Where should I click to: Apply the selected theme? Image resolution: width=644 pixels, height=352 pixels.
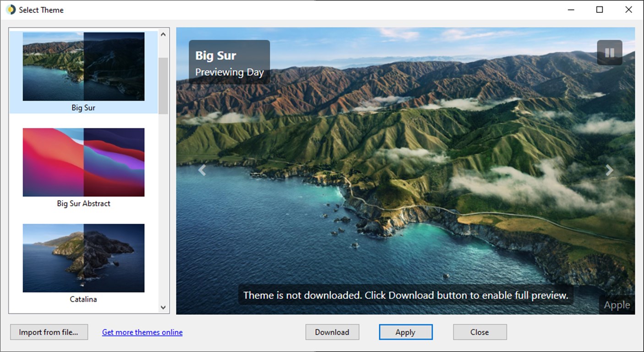coord(405,332)
